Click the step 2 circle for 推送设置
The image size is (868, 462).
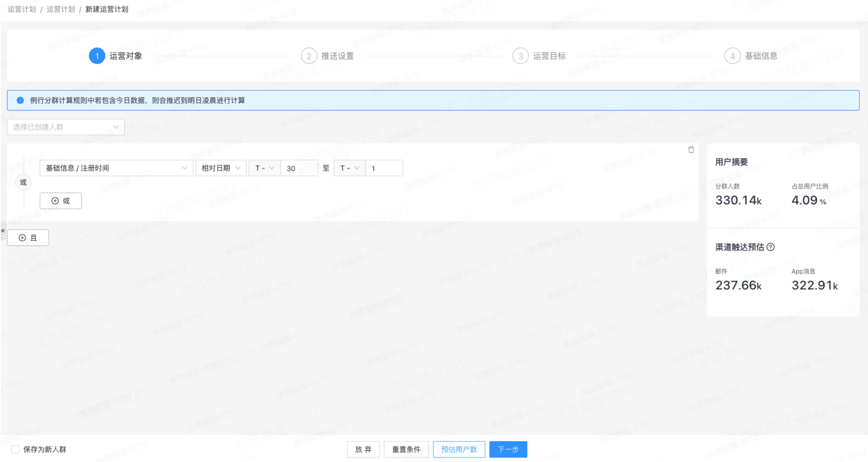pos(309,56)
